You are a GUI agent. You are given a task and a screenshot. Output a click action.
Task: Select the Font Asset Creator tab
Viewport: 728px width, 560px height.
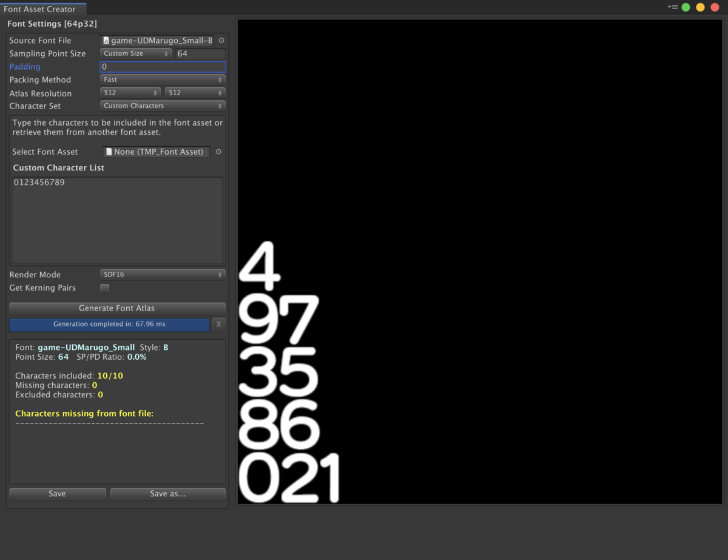tap(43, 9)
